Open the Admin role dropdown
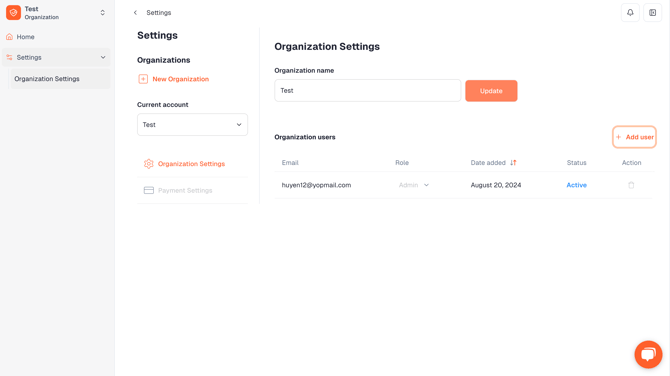This screenshot has height=376, width=670. 414,185
